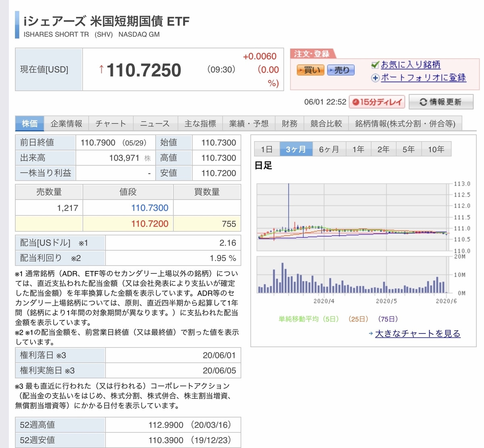Open the ニュース tab
Image resolution: width=484 pixels, height=448 pixels.
point(155,123)
